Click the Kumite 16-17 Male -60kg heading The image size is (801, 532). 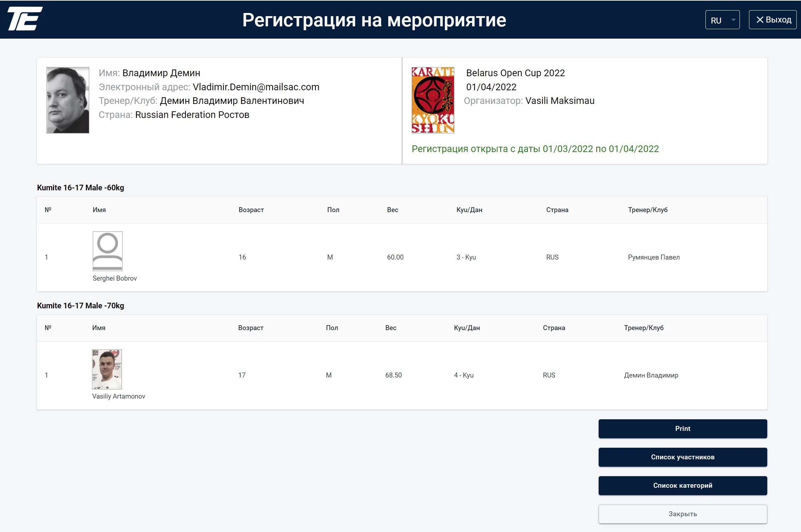click(x=80, y=188)
